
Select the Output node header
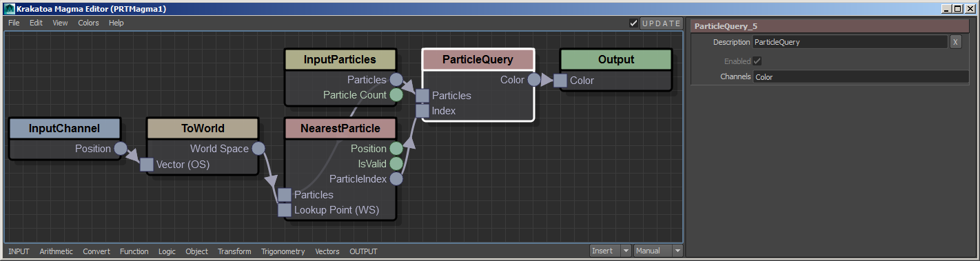[616, 60]
